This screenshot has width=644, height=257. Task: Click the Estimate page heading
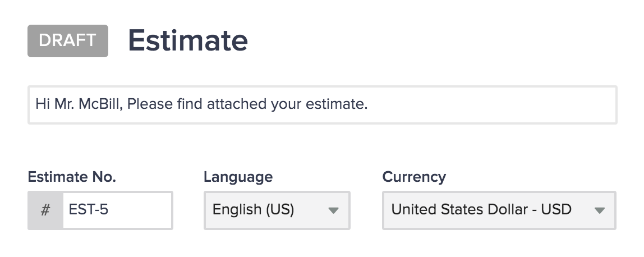coord(188,41)
